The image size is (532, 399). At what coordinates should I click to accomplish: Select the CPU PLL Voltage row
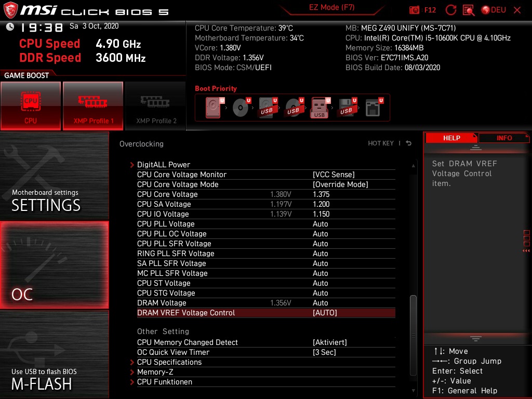[266, 224]
